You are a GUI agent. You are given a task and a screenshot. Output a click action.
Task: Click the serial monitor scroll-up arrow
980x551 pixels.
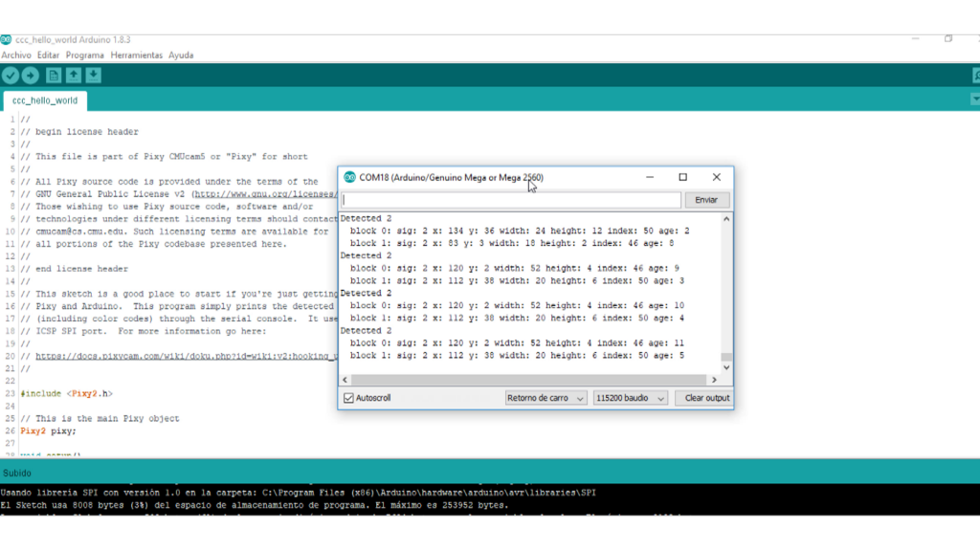726,219
